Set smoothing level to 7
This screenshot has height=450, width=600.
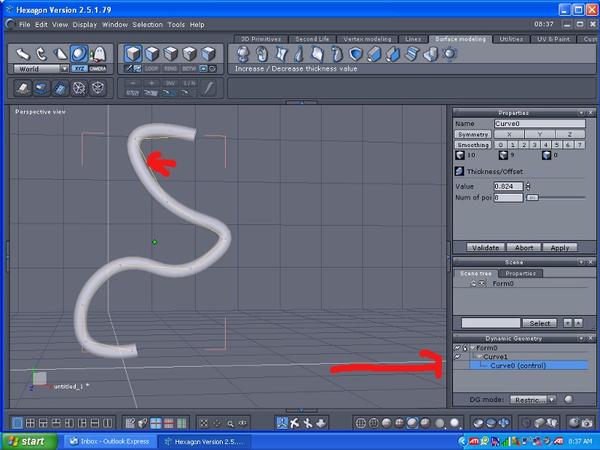580,145
